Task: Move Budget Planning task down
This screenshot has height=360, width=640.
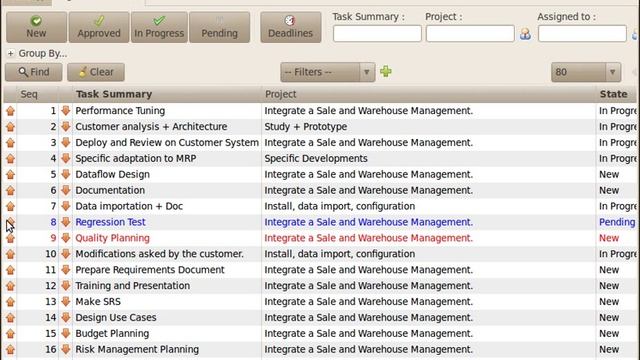Action: 66,334
